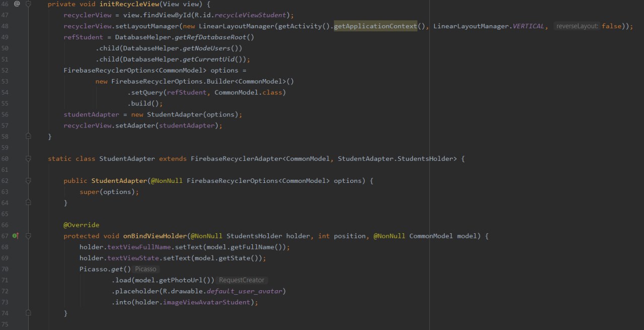Click setQuery on line 54
Image resolution: width=644 pixels, height=330 pixels.
[x=147, y=93]
